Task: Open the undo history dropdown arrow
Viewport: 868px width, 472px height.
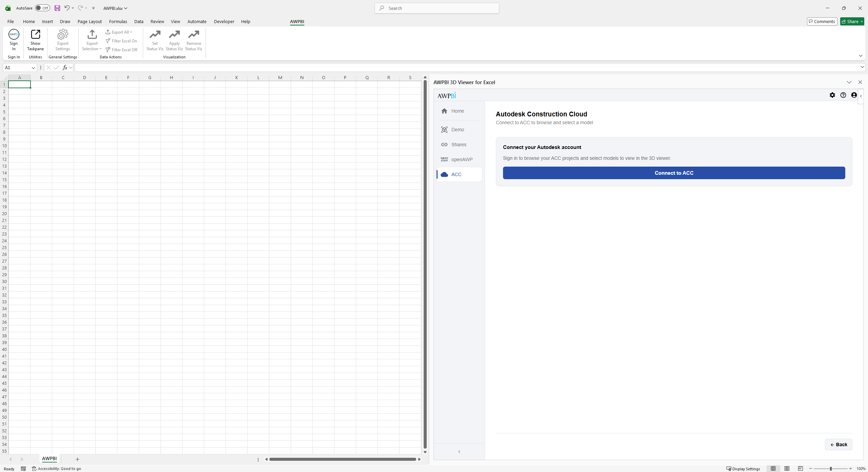Action: 73,8
